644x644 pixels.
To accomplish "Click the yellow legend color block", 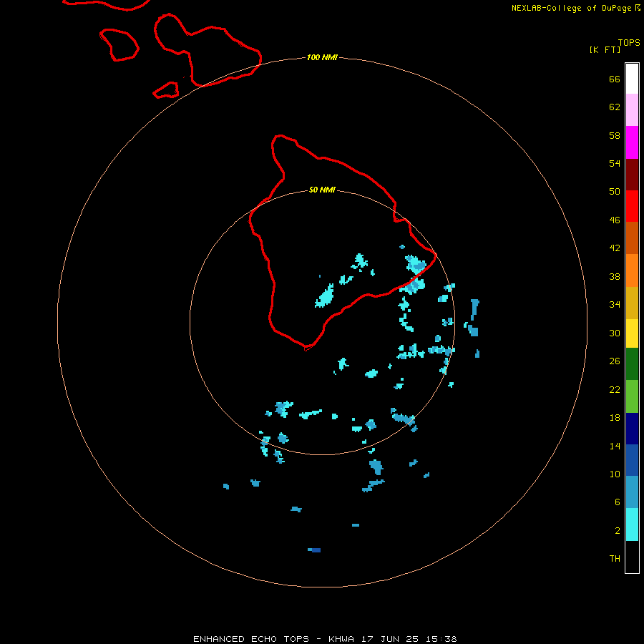I will click(632, 333).
